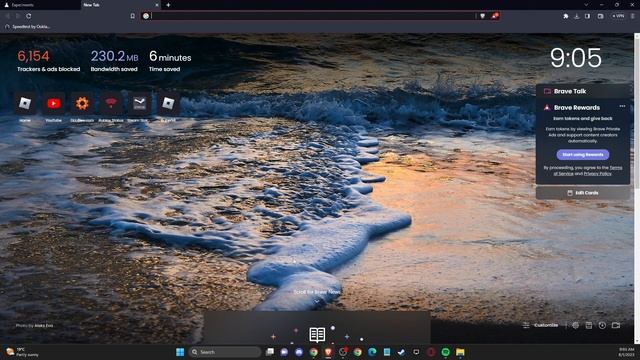The width and height of the screenshot is (640, 360).
Task: Open the YouTube shortcut tile
Action: pyautogui.click(x=53, y=104)
